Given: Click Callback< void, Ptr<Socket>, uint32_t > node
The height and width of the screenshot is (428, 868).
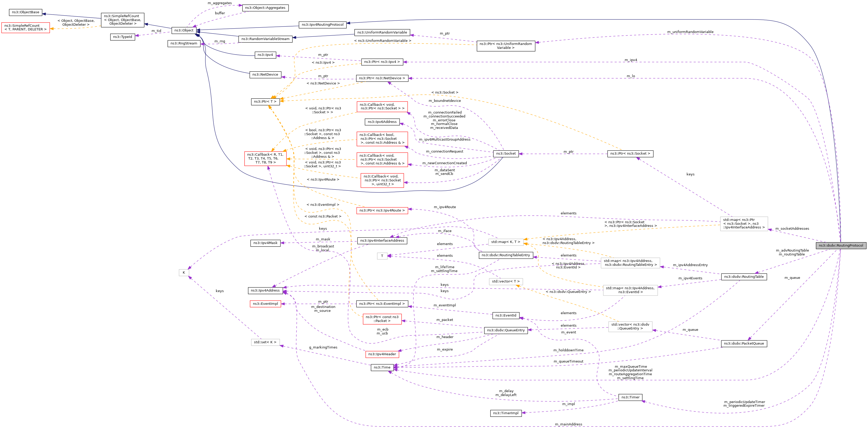Looking at the screenshot, I should (x=382, y=180).
